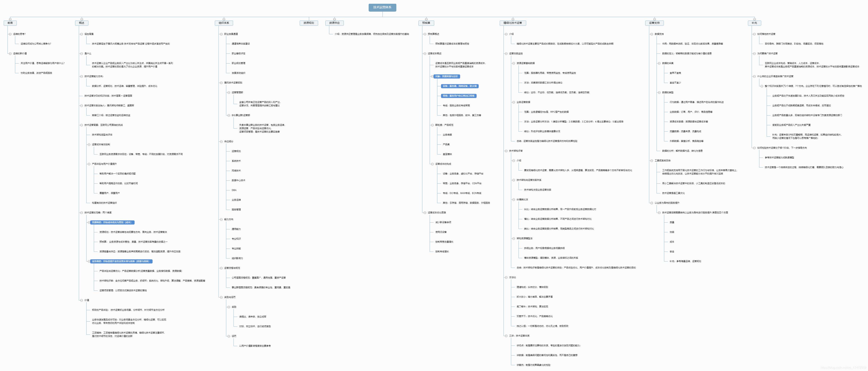868x371 pixels.
Task: Click the 宜早不宜晚 leaf node
Action: point(675,73)
